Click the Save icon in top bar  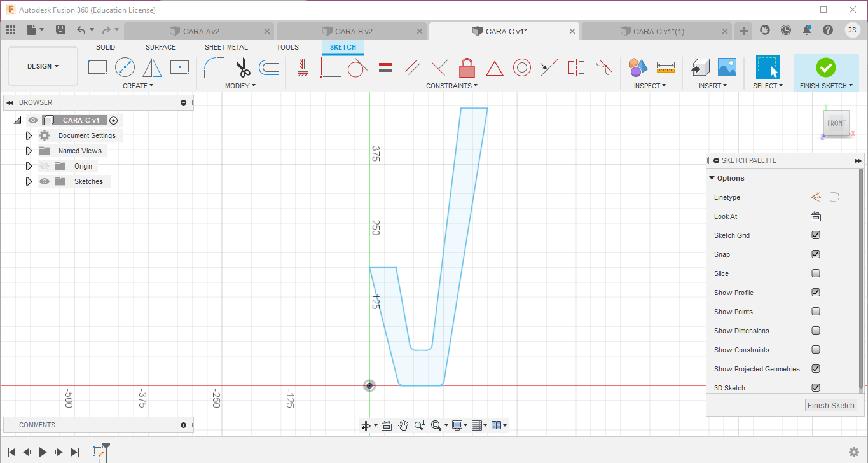click(60, 30)
